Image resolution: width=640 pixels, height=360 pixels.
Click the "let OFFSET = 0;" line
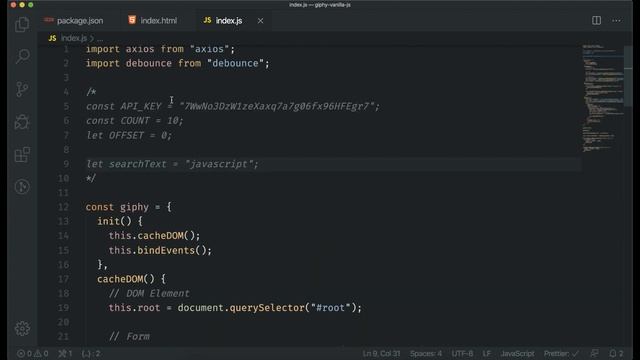coord(129,135)
